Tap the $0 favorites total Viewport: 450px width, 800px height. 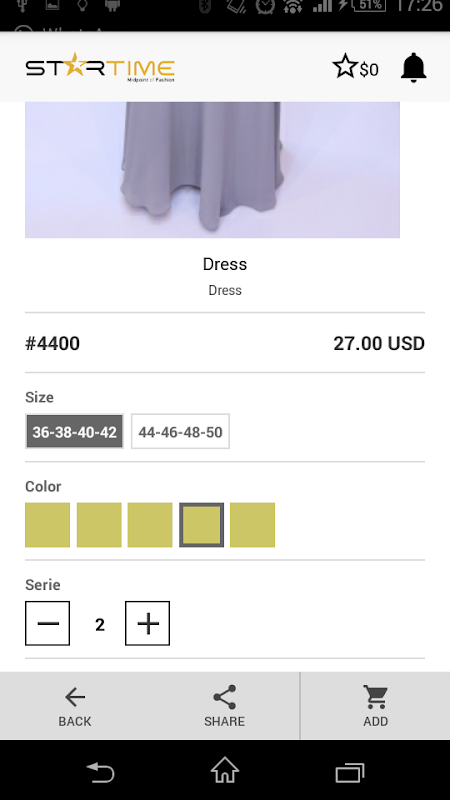369,70
